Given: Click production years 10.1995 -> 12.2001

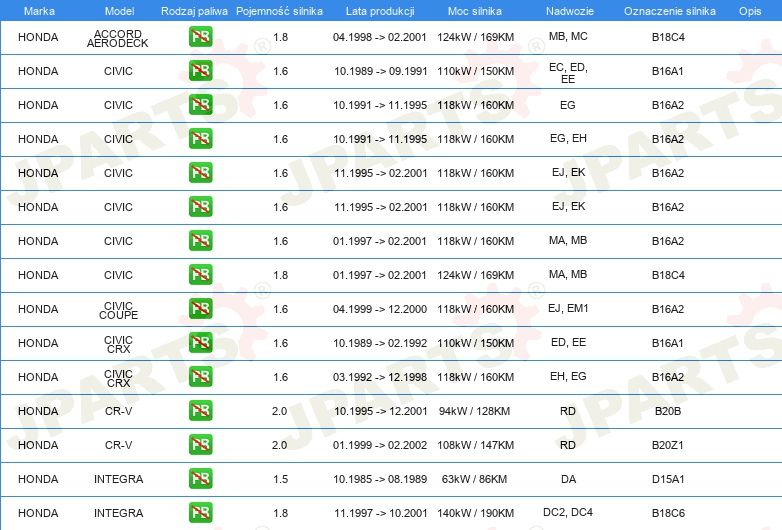Looking at the screenshot, I should point(381,411).
